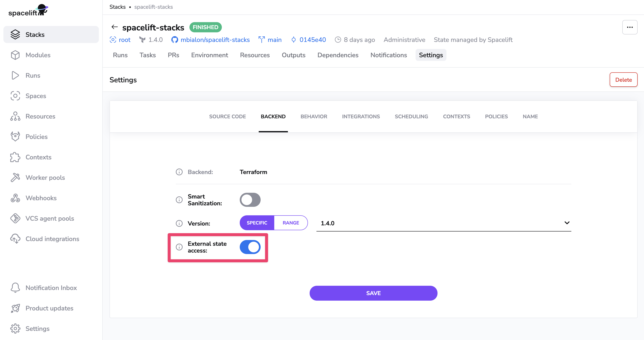Open the Cloud integrations icon
This screenshot has width=644, height=340.
pos(15,239)
